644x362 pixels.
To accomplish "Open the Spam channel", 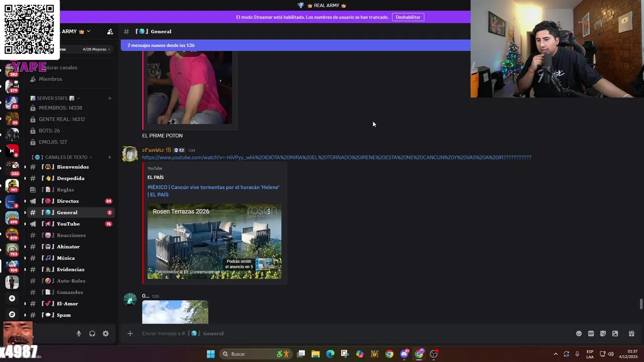I will click(70, 315).
